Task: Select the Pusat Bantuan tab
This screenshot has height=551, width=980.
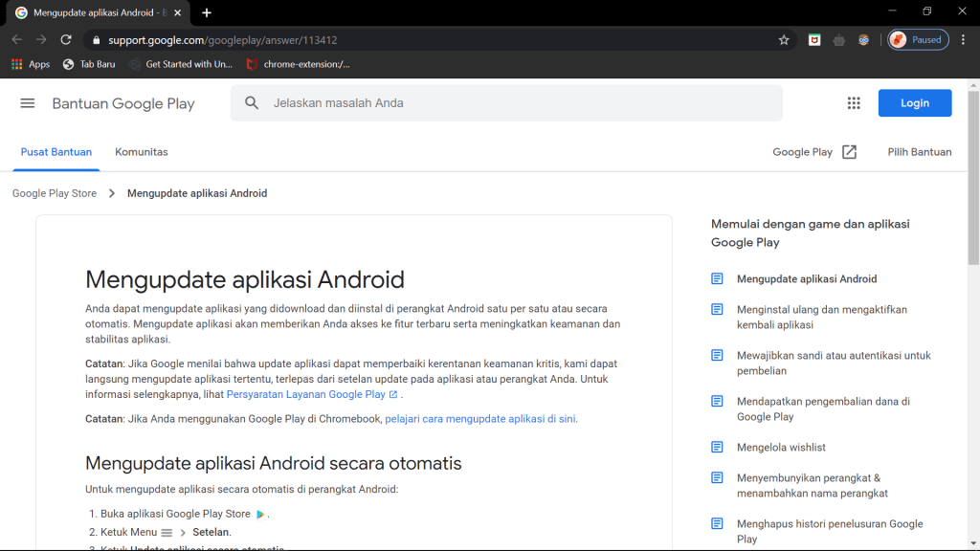Action: tap(56, 152)
